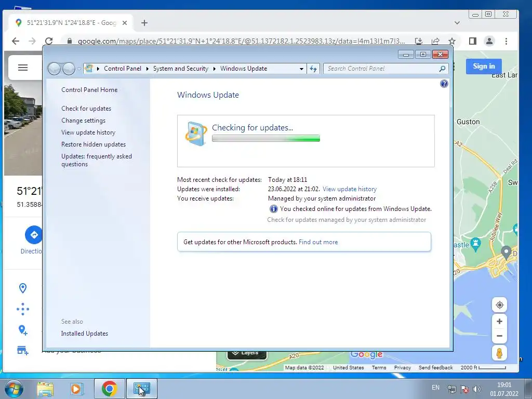This screenshot has height=399, width=532.
Task: Click the Street View pegman icon
Action: (x=499, y=353)
